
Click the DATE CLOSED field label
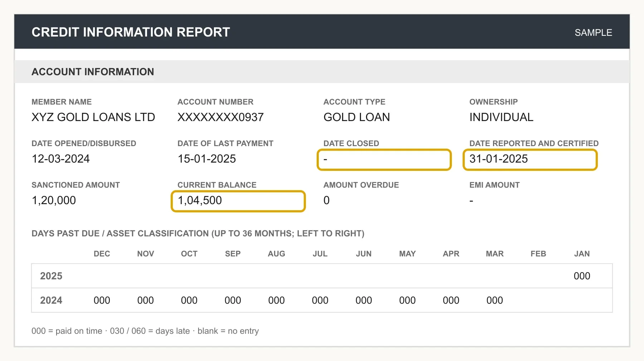351,143
